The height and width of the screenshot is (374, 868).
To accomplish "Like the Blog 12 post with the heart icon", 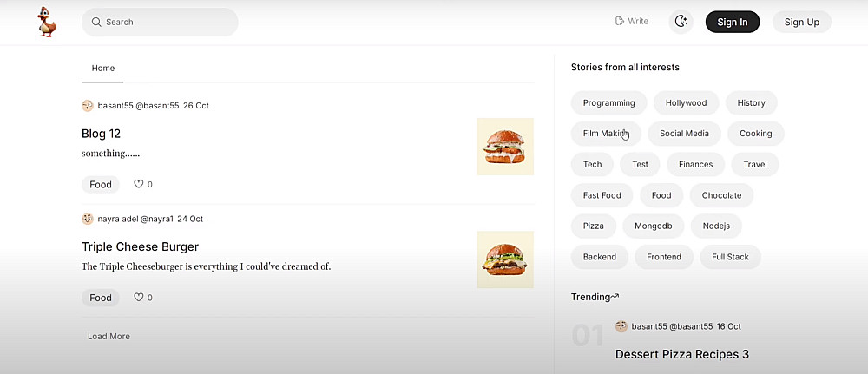I will (x=138, y=184).
